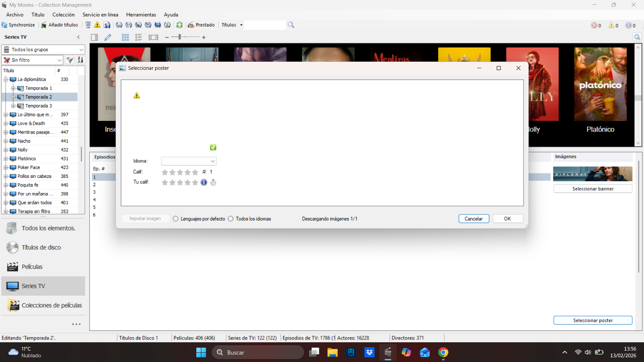Expand the Temporada 3 tree node
The height and width of the screenshot is (362, 644).
coord(13,106)
